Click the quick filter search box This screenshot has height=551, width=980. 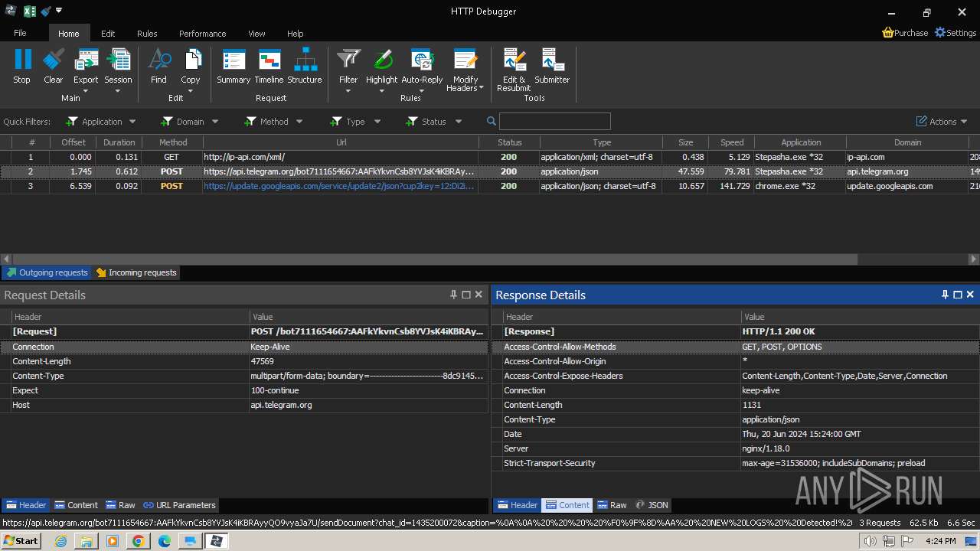tap(555, 121)
